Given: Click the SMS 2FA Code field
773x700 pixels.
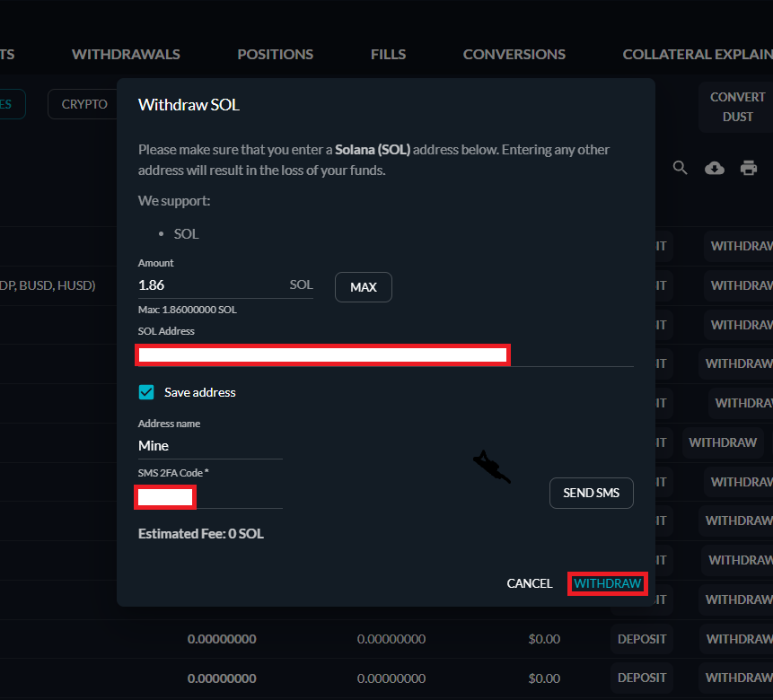Looking at the screenshot, I should (x=210, y=496).
